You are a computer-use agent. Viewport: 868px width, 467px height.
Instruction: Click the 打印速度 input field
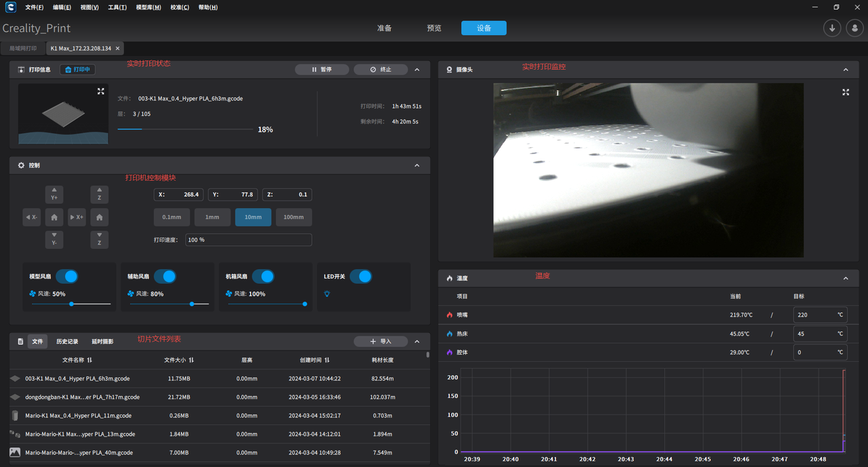248,240
